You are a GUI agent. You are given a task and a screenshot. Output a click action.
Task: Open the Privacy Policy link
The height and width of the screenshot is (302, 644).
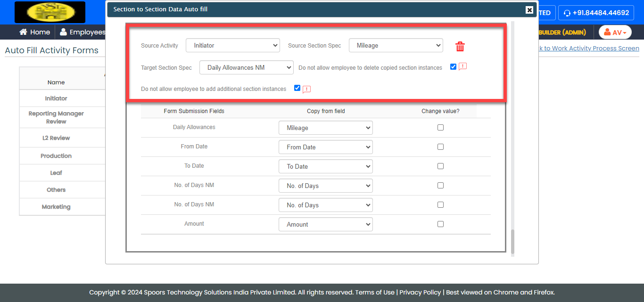(420, 292)
